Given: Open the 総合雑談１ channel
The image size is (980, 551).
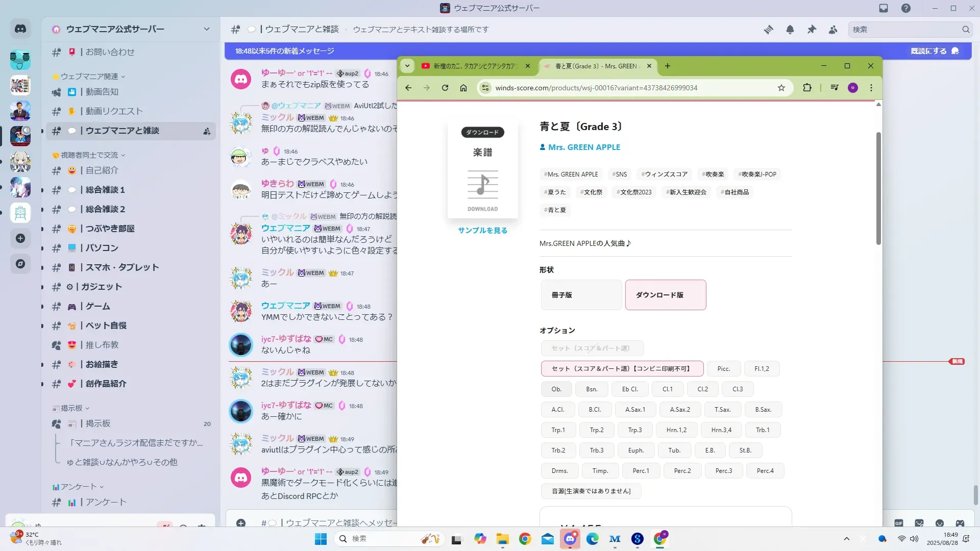Looking at the screenshot, I should [x=105, y=190].
